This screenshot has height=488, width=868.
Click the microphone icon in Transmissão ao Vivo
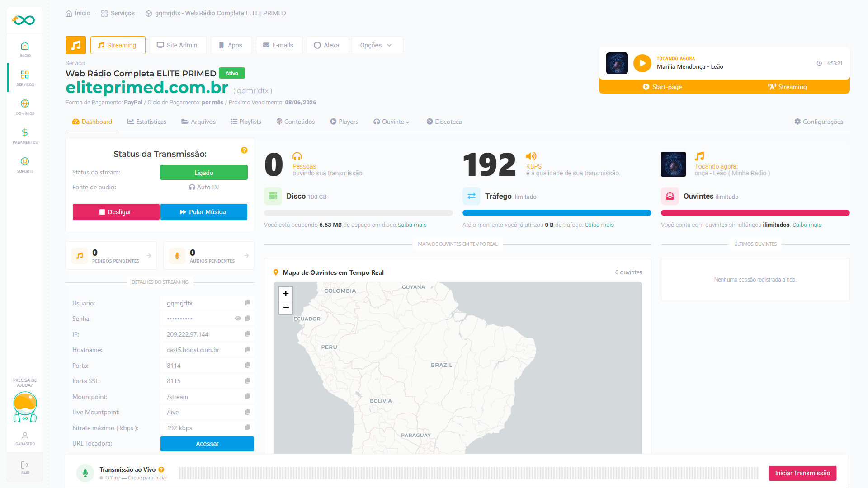(x=85, y=473)
